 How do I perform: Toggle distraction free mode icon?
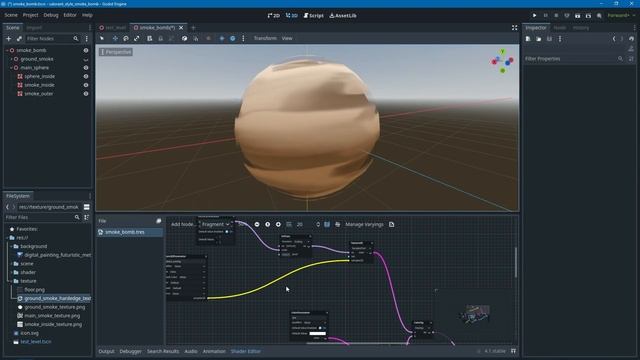point(515,28)
